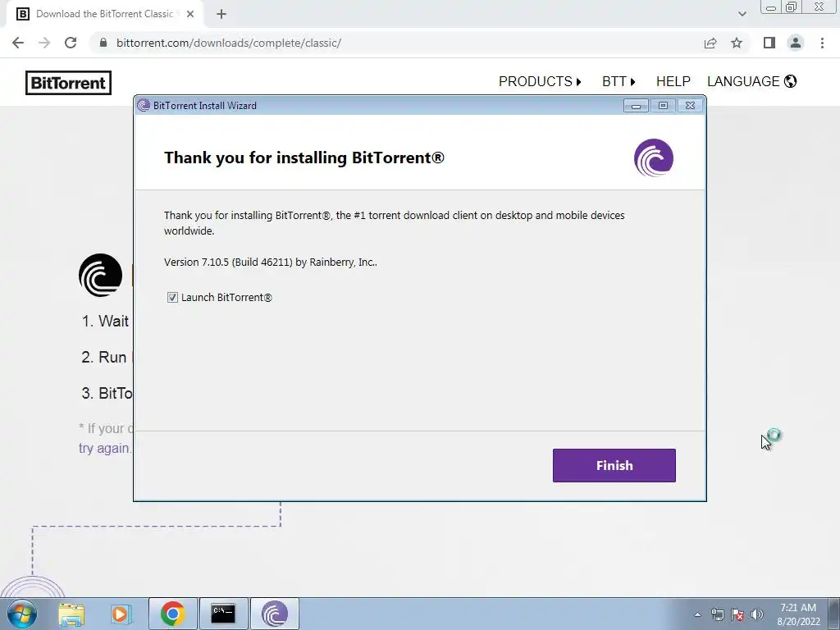The width and height of the screenshot is (840, 630).
Task: Open the Action Center flag icon
Action: (x=737, y=614)
